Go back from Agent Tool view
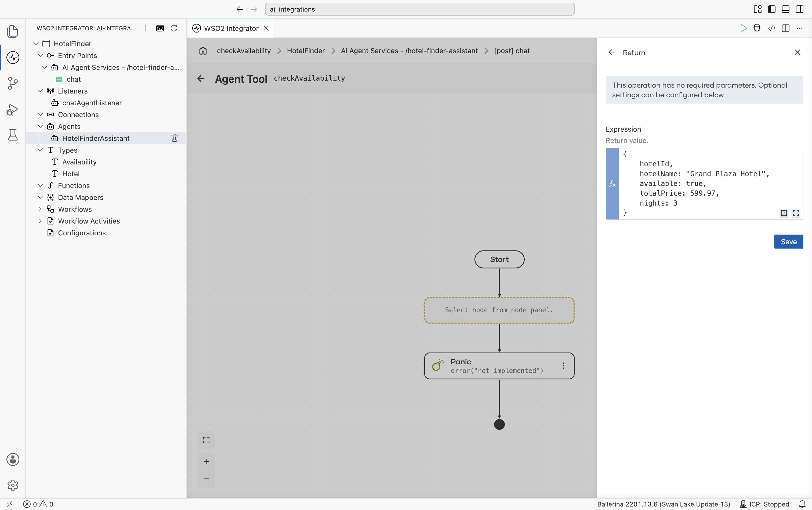Viewport: 812px width, 510px height. (x=201, y=78)
